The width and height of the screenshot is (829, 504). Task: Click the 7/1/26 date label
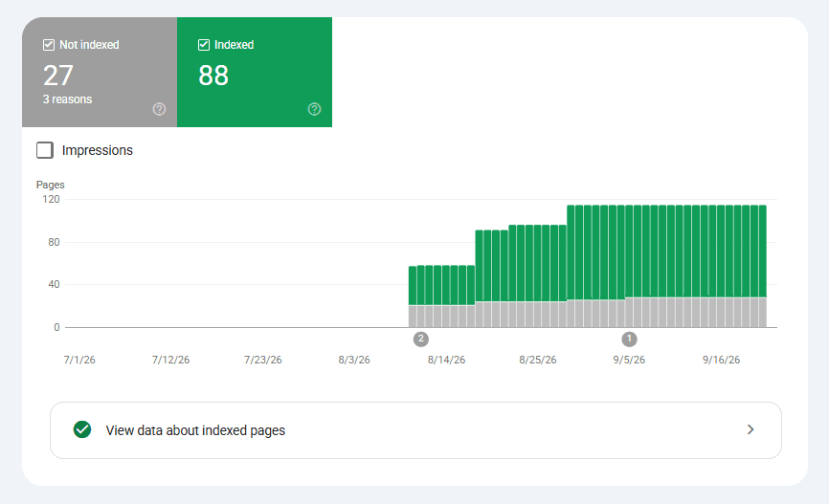pos(79,360)
